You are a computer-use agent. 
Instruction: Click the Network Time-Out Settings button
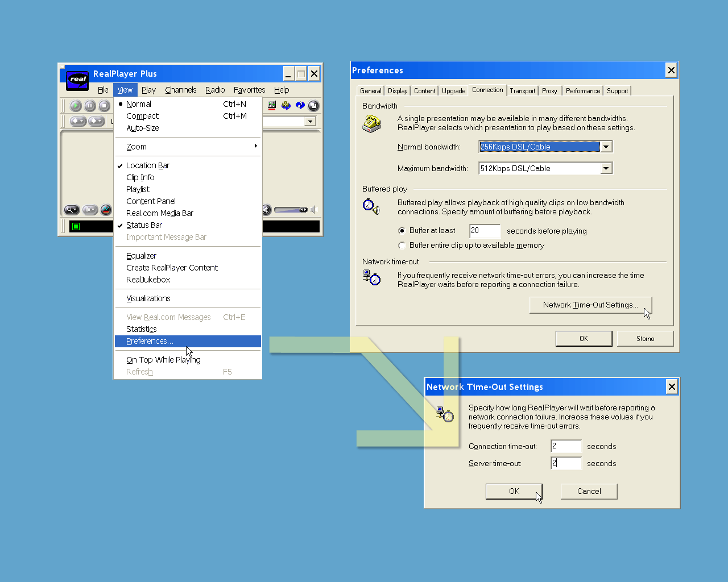tap(590, 305)
